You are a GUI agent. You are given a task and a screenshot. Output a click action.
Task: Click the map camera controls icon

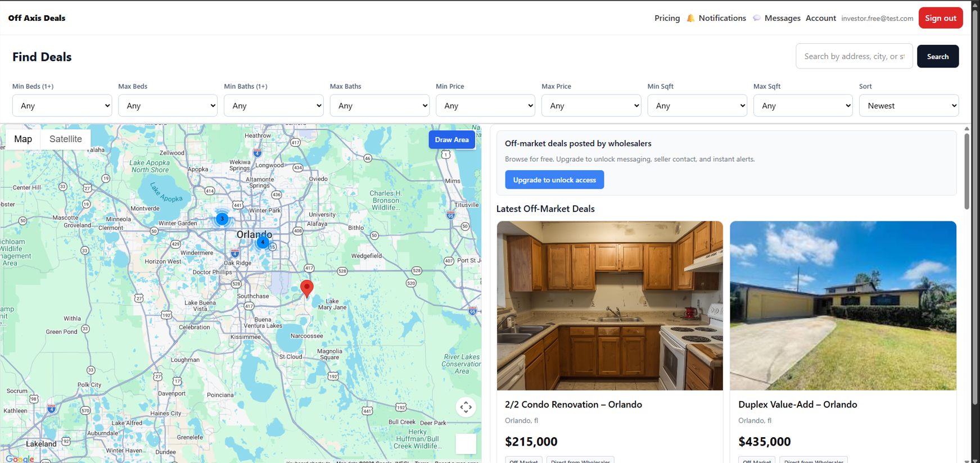pos(466,407)
